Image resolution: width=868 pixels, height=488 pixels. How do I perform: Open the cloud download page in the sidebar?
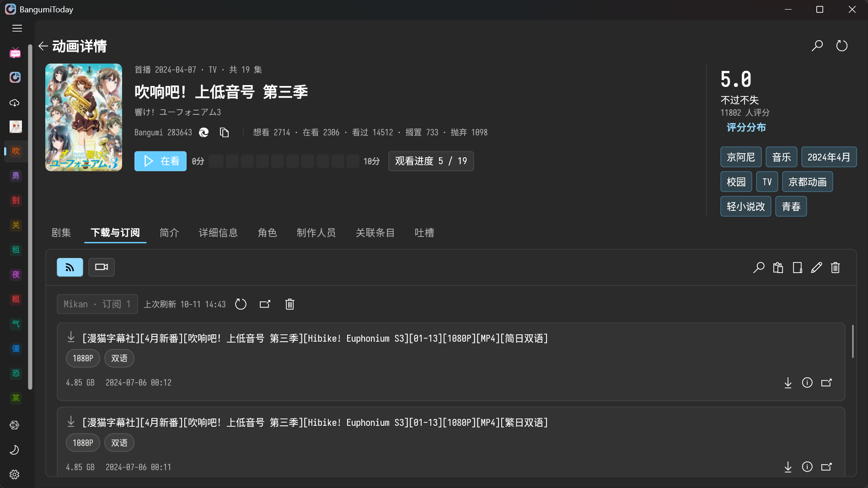tap(15, 102)
